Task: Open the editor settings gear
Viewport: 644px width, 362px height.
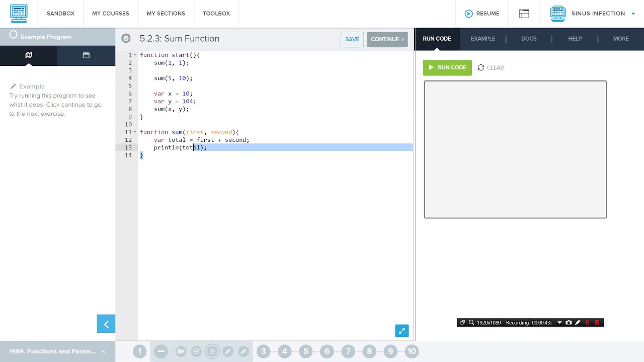Action: tap(126, 39)
